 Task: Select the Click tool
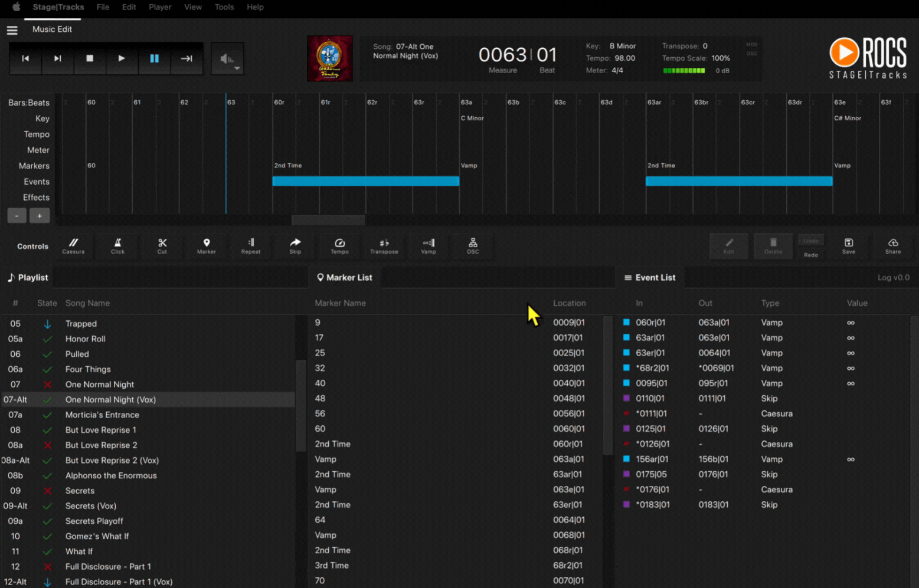coord(117,246)
